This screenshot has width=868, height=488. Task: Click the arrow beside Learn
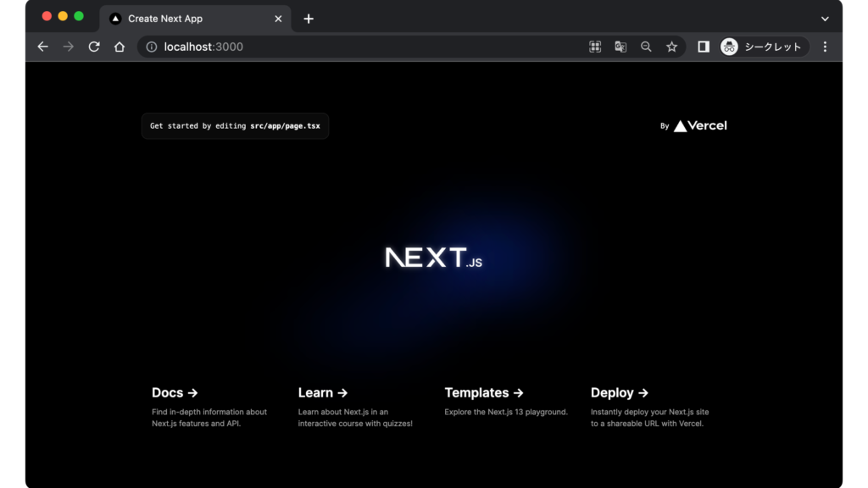coord(342,393)
